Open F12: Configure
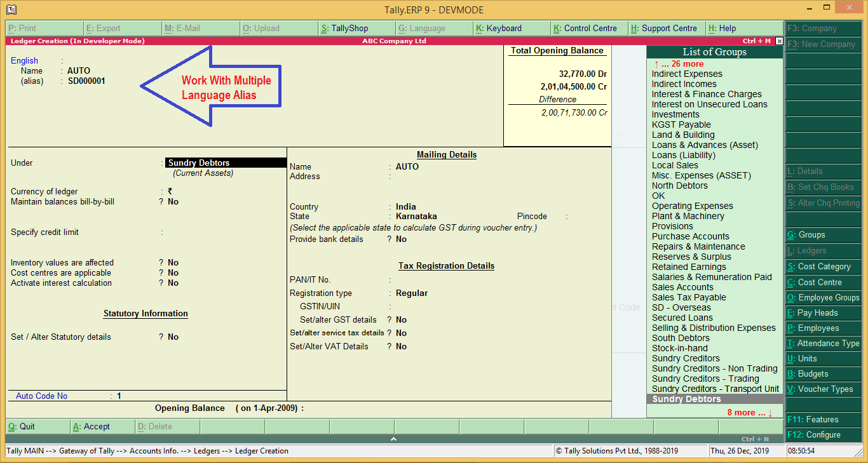This screenshot has height=463, width=868. (x=822, y=434)
